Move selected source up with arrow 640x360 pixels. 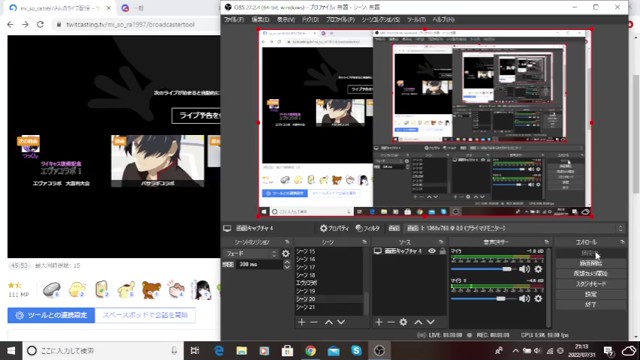click(418, 322)
